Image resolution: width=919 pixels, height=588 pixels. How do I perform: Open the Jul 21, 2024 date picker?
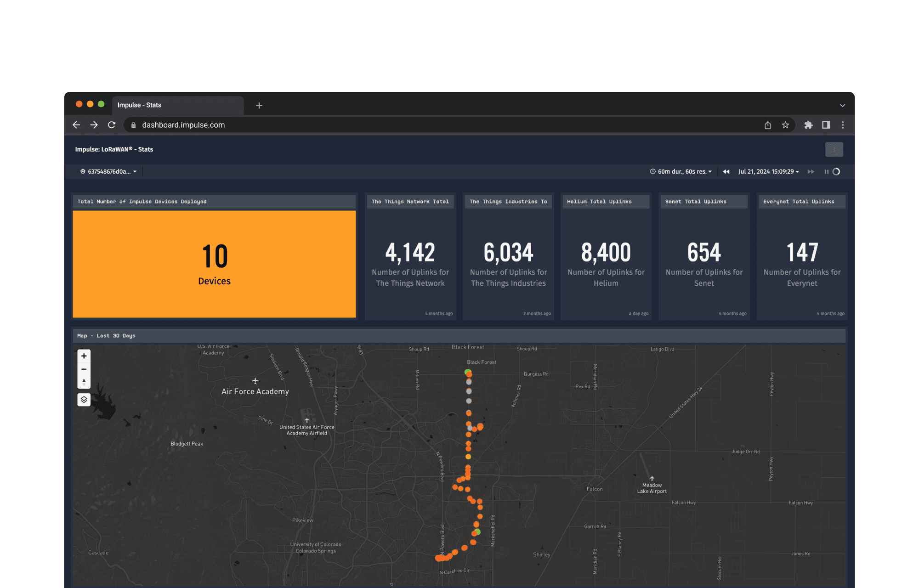(768, 172)
